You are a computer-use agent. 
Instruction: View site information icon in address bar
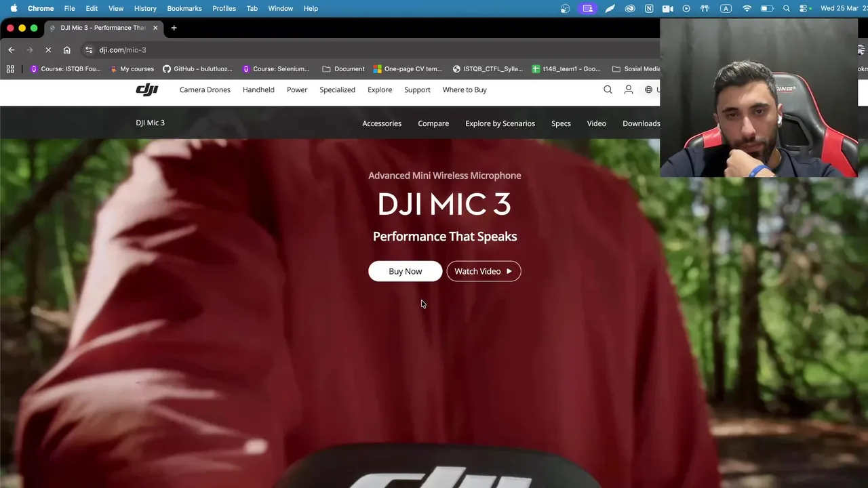pyautogui.click(x=89, y=49)
